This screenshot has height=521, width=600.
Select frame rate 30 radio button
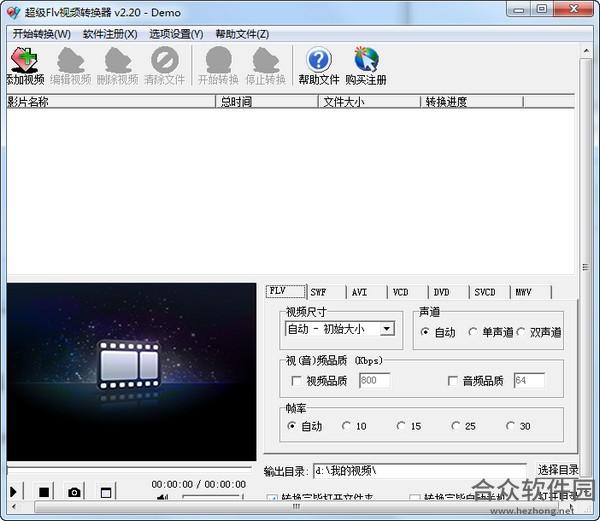click(510, 426)
